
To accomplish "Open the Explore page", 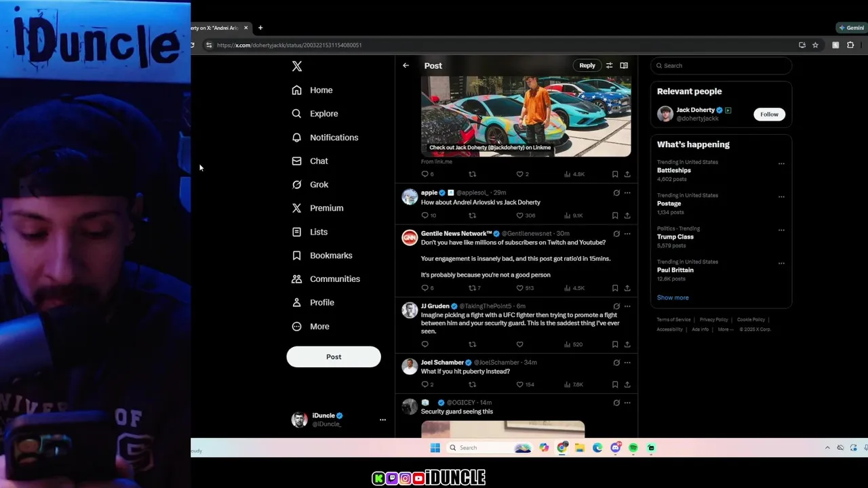I will 315,114.
